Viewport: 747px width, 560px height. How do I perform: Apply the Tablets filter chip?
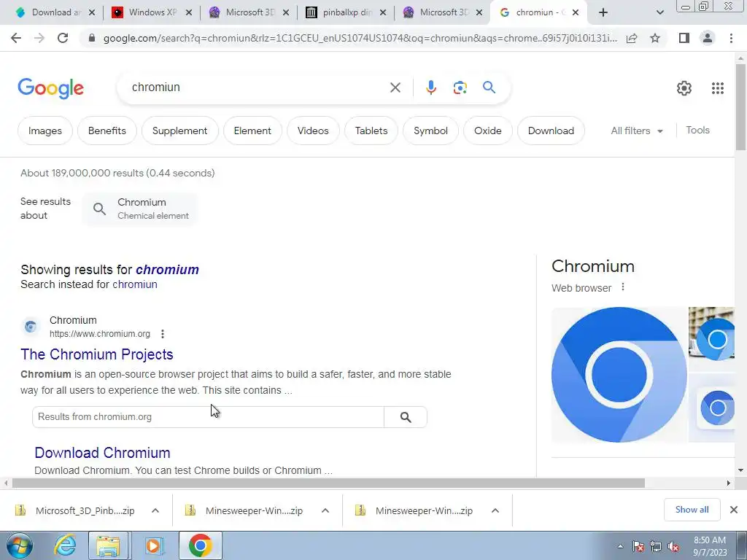tap(371, 131)
